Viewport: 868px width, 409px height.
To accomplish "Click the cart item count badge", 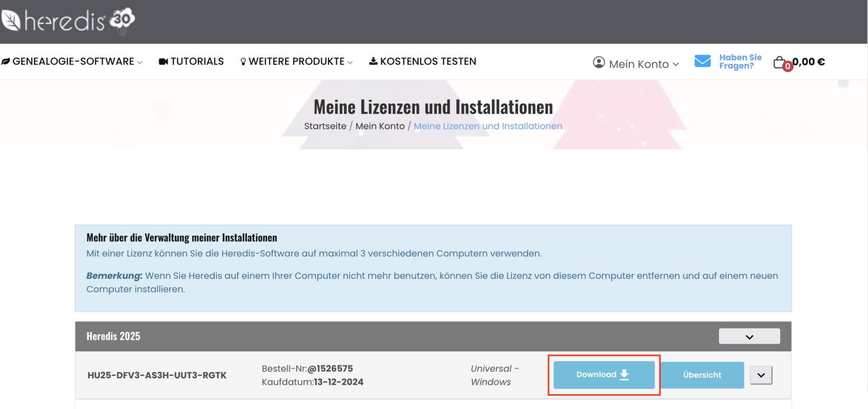I will [788, 66].
